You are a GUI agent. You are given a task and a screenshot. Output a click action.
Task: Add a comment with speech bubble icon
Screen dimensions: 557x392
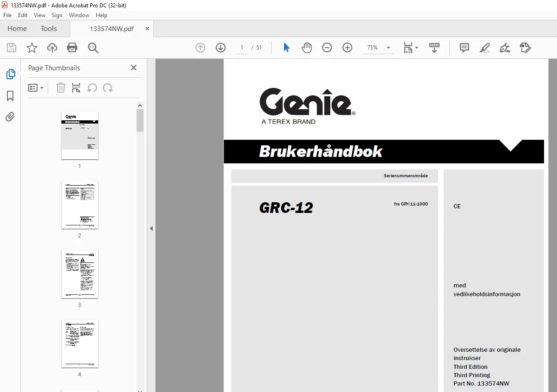tap(464, 48)
